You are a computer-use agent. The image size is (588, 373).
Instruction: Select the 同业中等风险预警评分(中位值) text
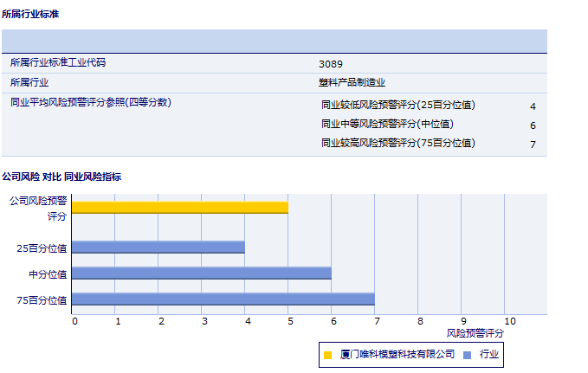click(x=387, y=125)
